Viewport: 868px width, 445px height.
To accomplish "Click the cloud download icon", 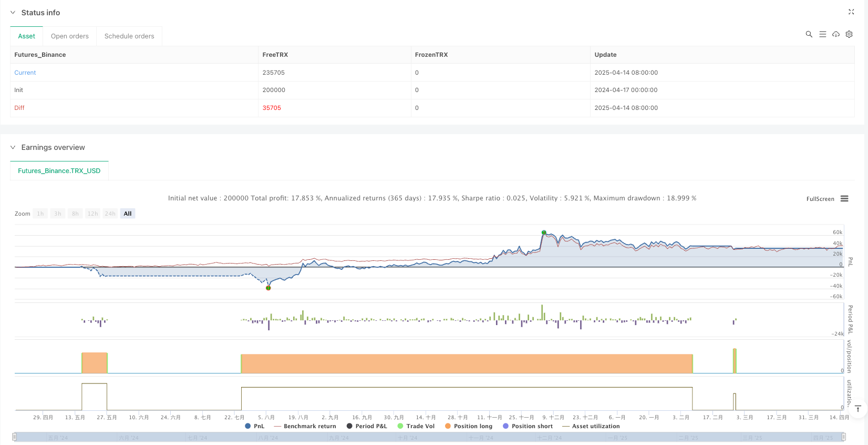I will coord(835,34).
